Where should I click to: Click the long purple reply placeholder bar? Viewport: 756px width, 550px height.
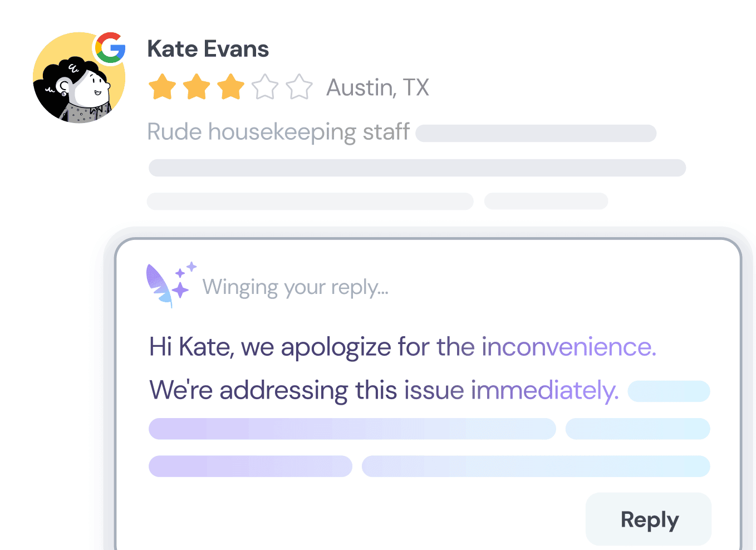pos(352,429)
